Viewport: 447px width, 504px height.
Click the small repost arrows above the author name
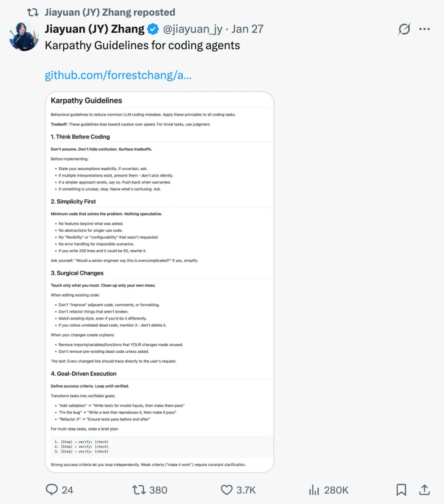[33, 12]
